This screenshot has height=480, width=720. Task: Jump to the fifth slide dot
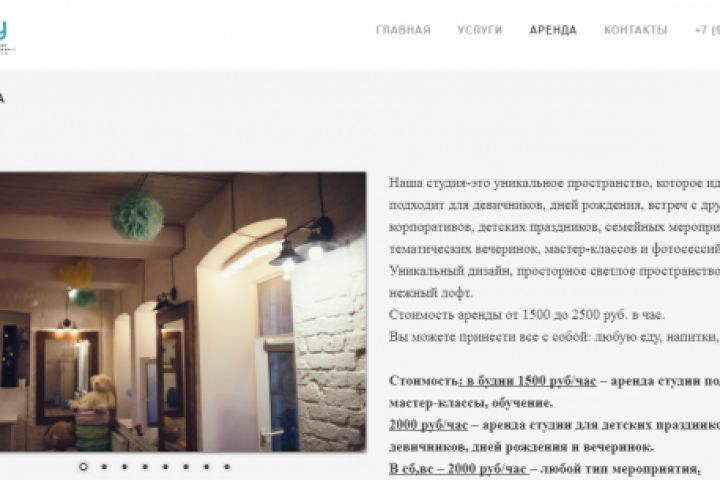165,467
